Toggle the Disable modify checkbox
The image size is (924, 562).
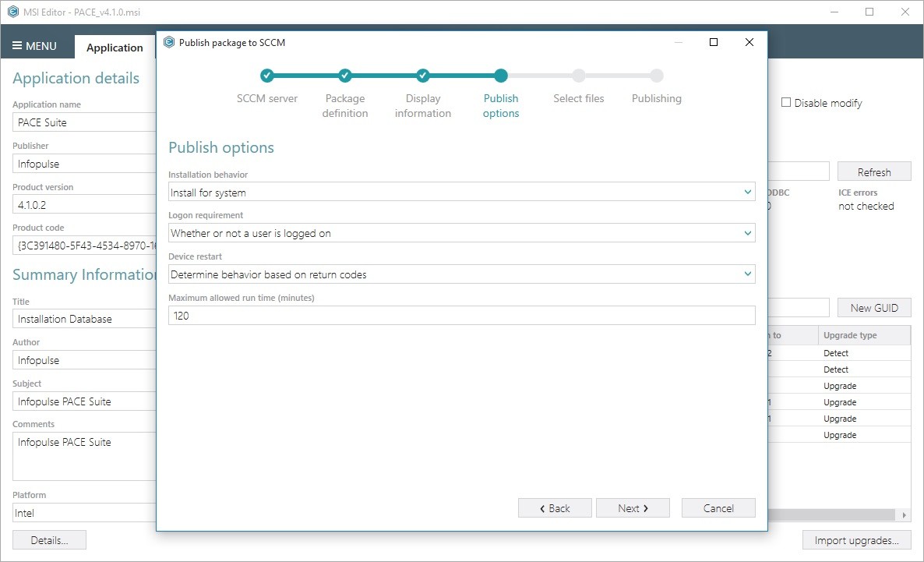click(x=786, y=103)
